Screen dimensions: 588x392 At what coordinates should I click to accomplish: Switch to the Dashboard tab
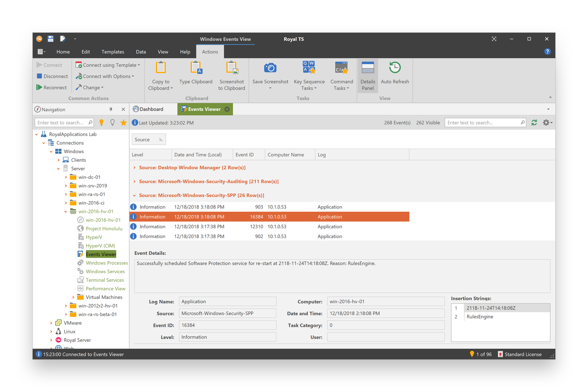click(152, 109)
